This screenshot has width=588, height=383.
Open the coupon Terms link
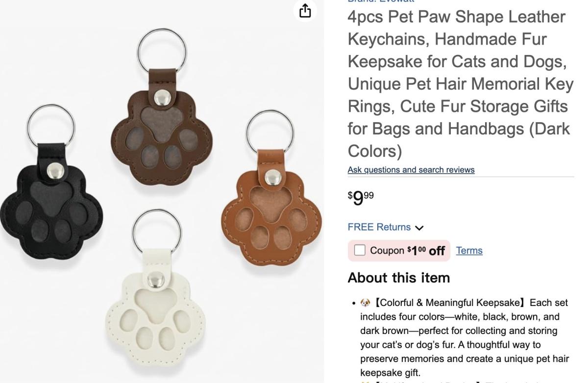coord(469,251)
